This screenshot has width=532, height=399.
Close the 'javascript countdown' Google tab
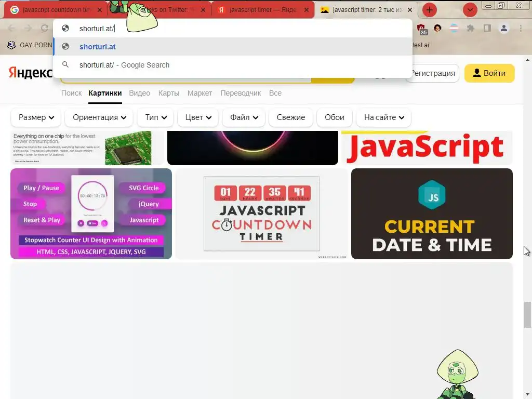click(x=99, y=10)
